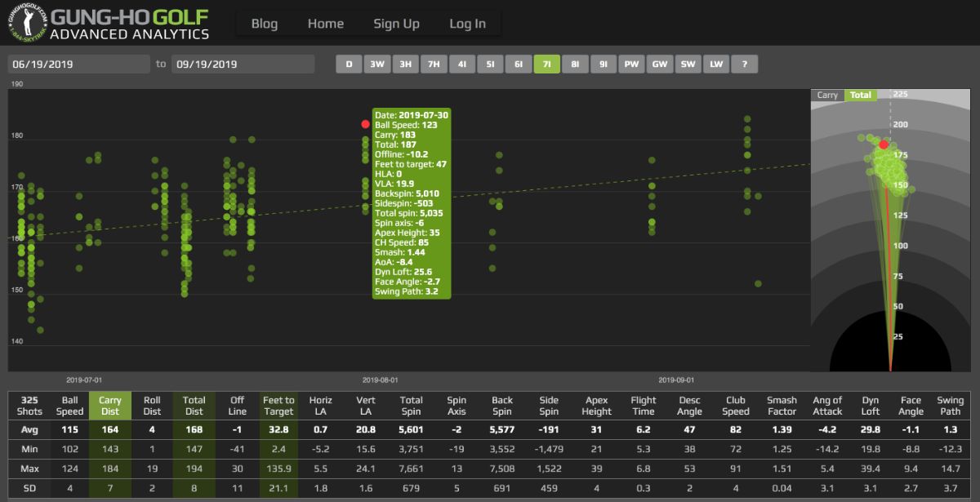Select the 8I club button
This screenshot has height=502, width=980.
point(575,64)
